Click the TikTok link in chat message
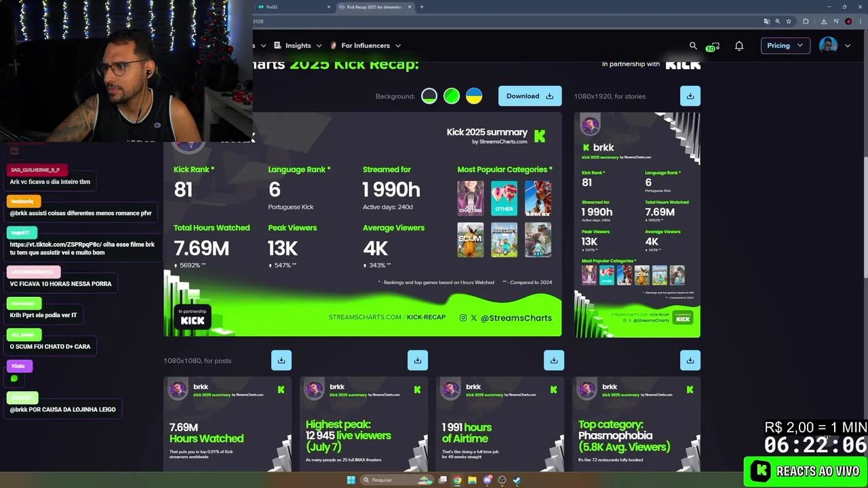 pos(56,244)
